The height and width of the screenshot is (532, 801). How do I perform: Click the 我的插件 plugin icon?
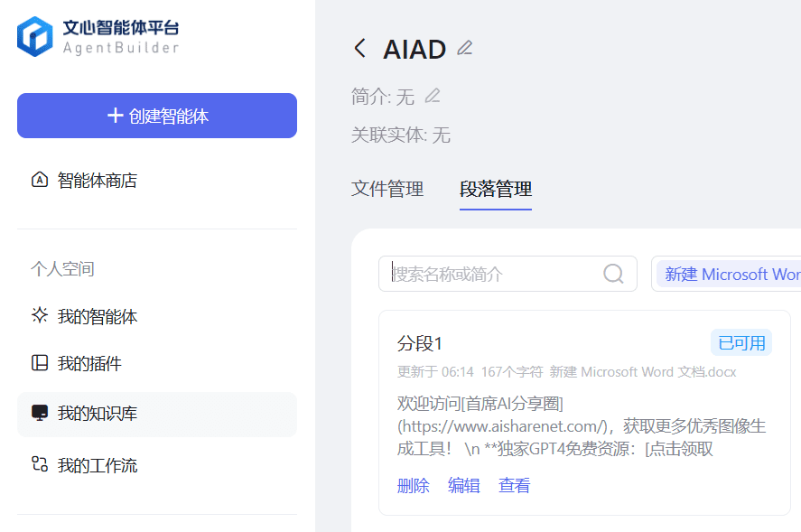coord(40,363)
